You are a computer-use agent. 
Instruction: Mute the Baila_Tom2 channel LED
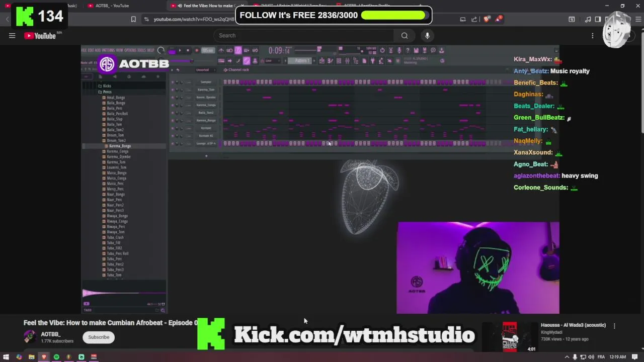click(173, 113)
